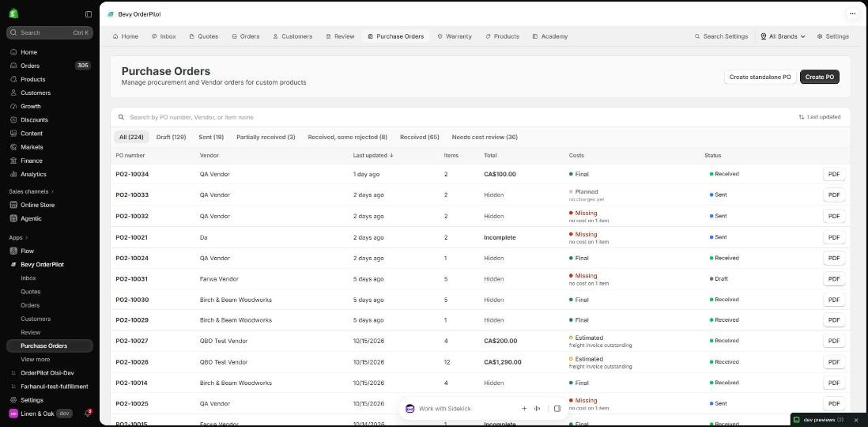
Task: Filter by Received (65) tab
Action: tap(420, 138)
